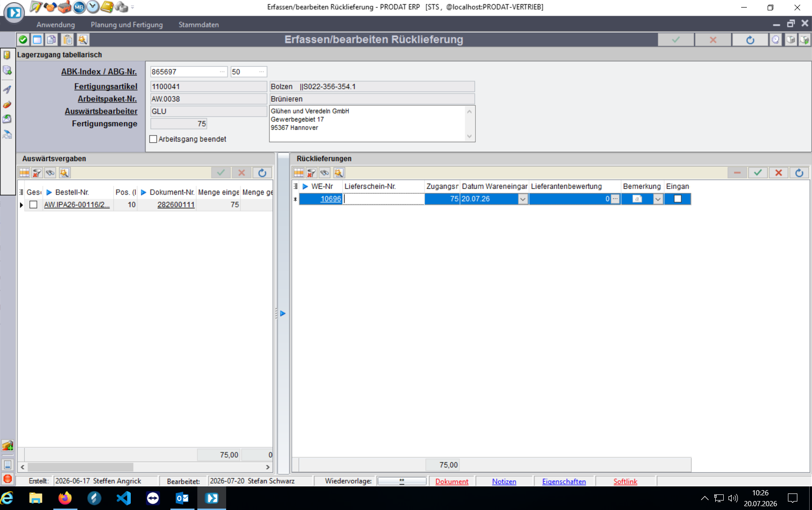Click binoculars search icon in Auswärtsvergaben toolbar

coord(51,173)
